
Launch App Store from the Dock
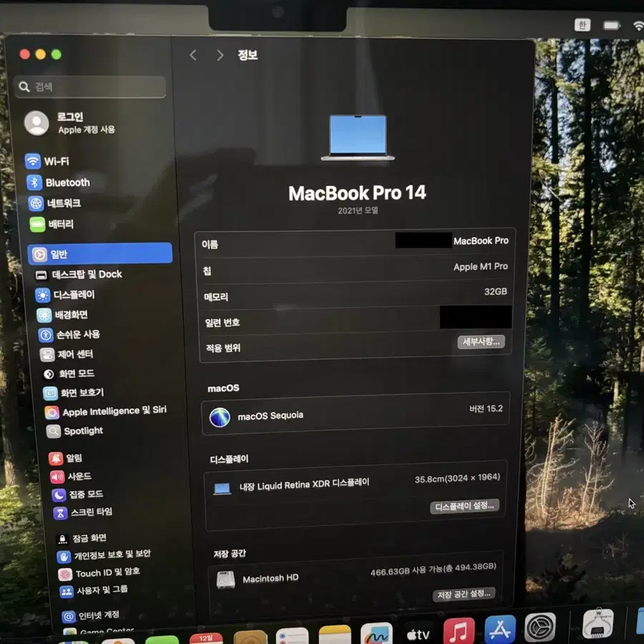[500, 629]
